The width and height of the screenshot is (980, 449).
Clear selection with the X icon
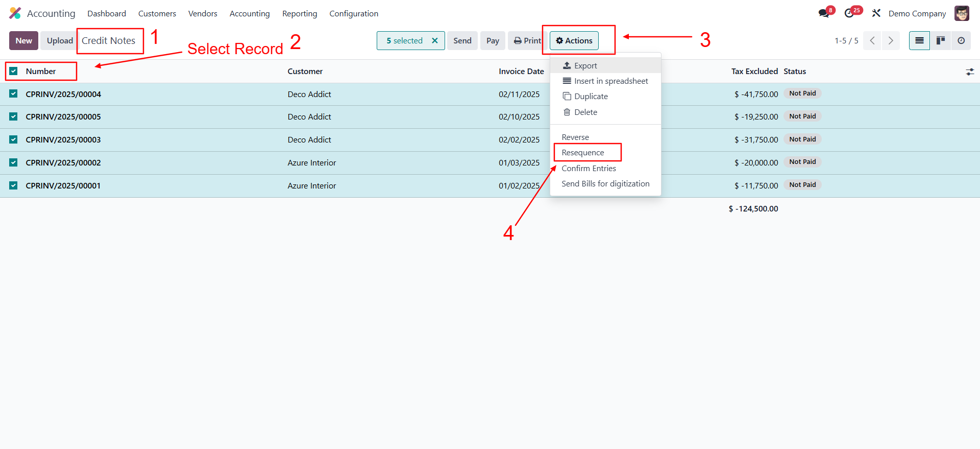[435, 41]
